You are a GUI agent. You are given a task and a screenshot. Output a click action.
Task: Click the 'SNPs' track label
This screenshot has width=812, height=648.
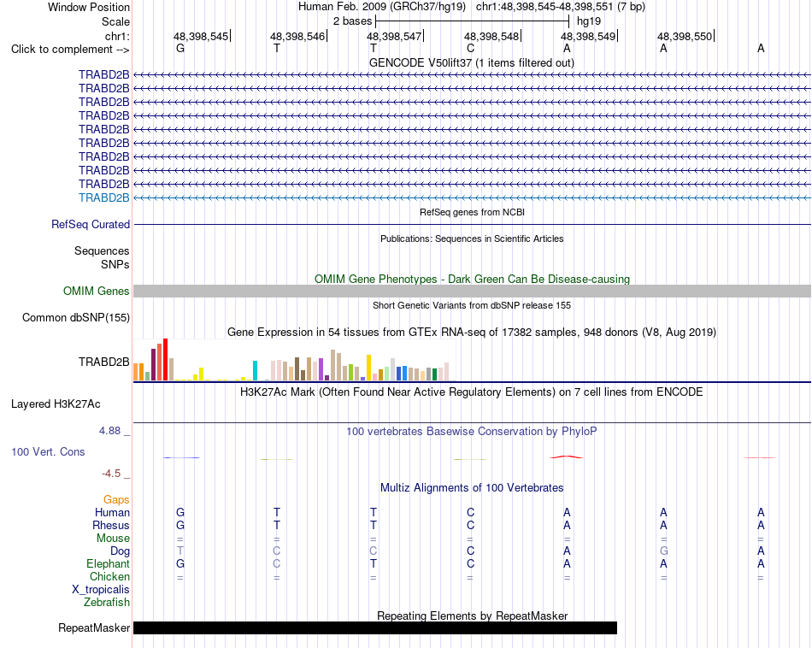click(x=115, y=265)
